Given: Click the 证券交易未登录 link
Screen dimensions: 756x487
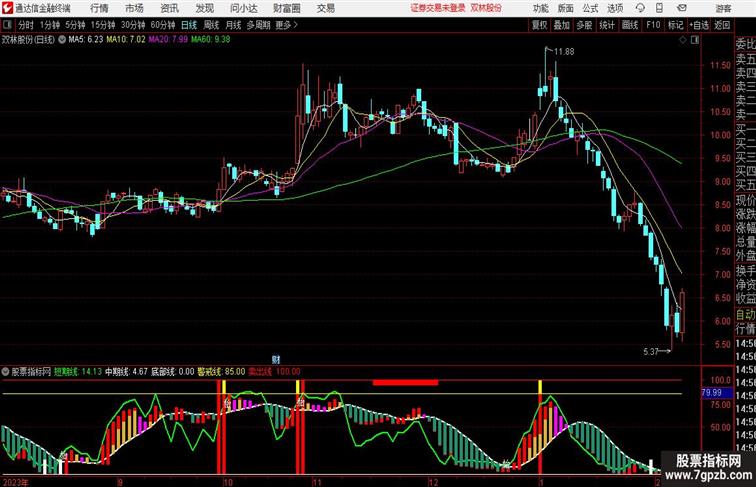Looking at the screenshot, I should click(438, 8).
